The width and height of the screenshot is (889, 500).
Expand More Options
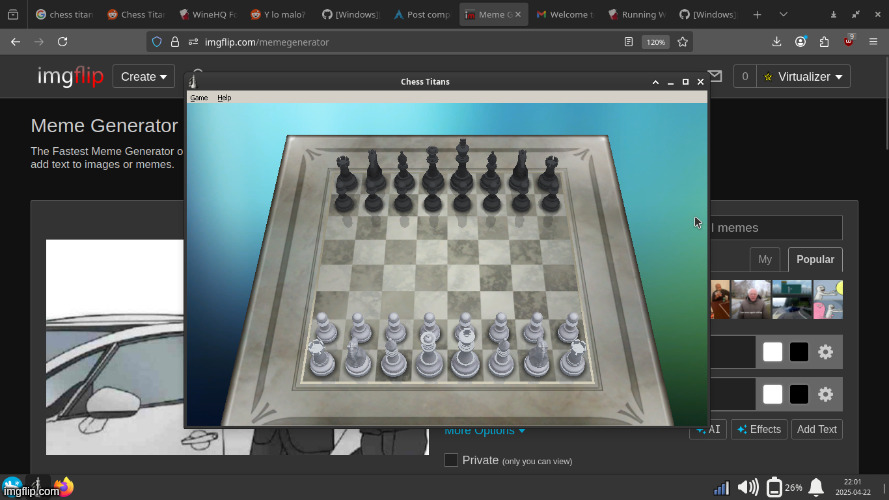pos(485,431)
